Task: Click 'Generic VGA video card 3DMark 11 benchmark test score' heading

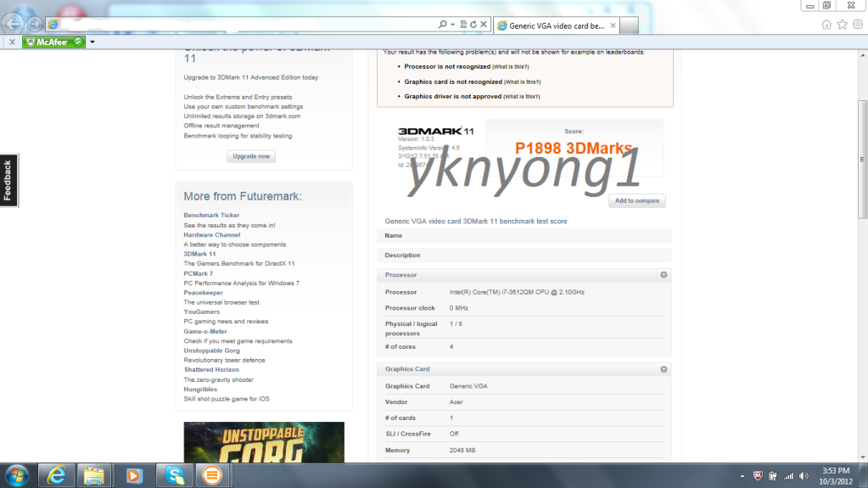Action: tap(476, 221)
